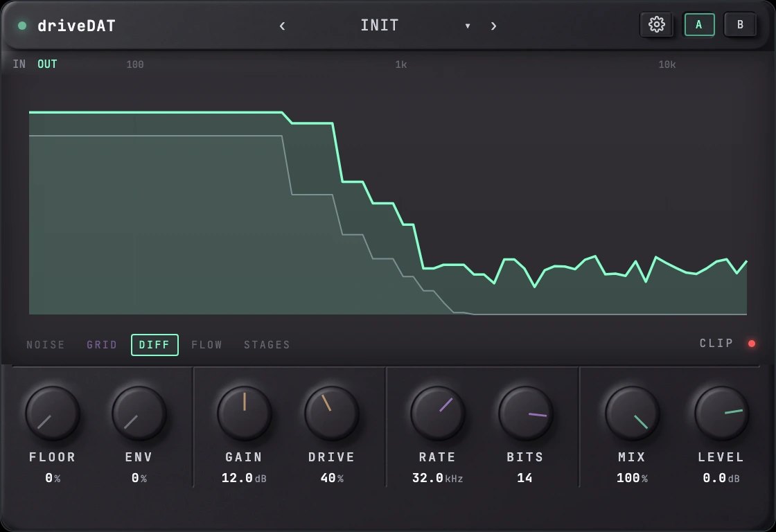The height and width of the screenshot is (532, 776).
Task: Click the FLOOR knob
Action: tap(52, 414)
